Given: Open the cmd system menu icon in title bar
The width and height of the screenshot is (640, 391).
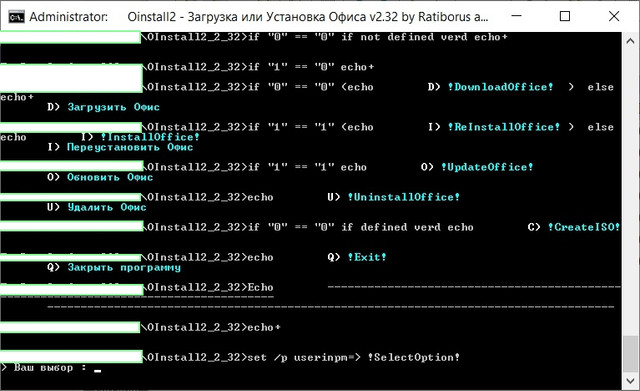Looking at the screenshot, I should [x=16, y=17].
